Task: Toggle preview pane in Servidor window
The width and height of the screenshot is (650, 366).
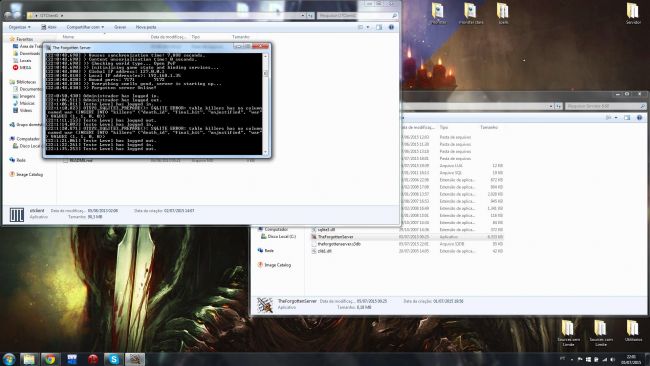Action: click(627, 118)
